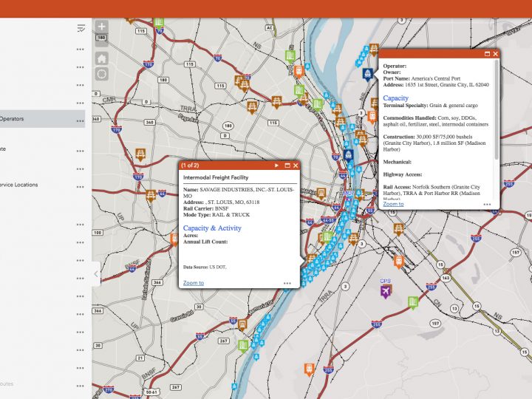Maximize the America's Central Port popup
Screen dimensions: 532x399
tap(488, 54)
